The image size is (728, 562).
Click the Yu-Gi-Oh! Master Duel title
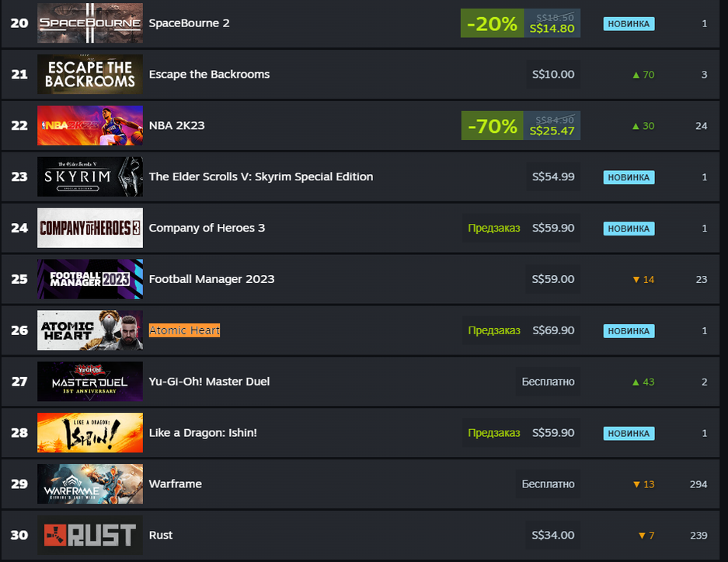pyautogui.click(x=209, y=382)
